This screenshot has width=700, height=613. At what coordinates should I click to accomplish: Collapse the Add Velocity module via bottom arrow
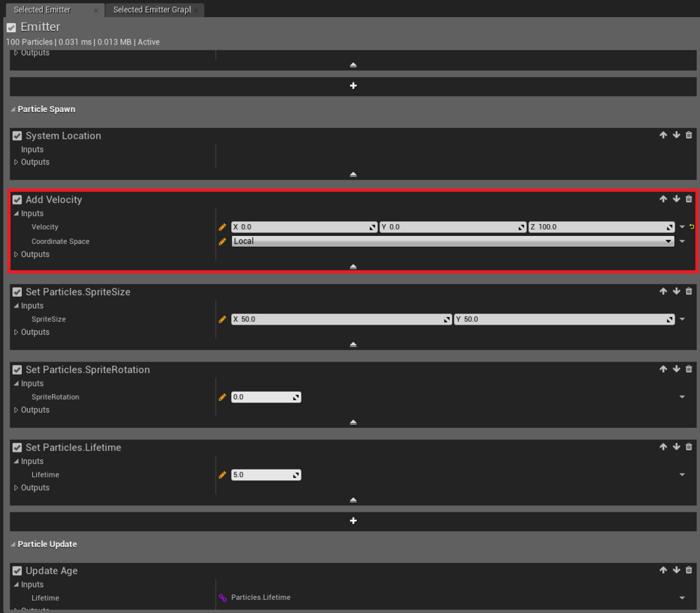pos(353,267)
